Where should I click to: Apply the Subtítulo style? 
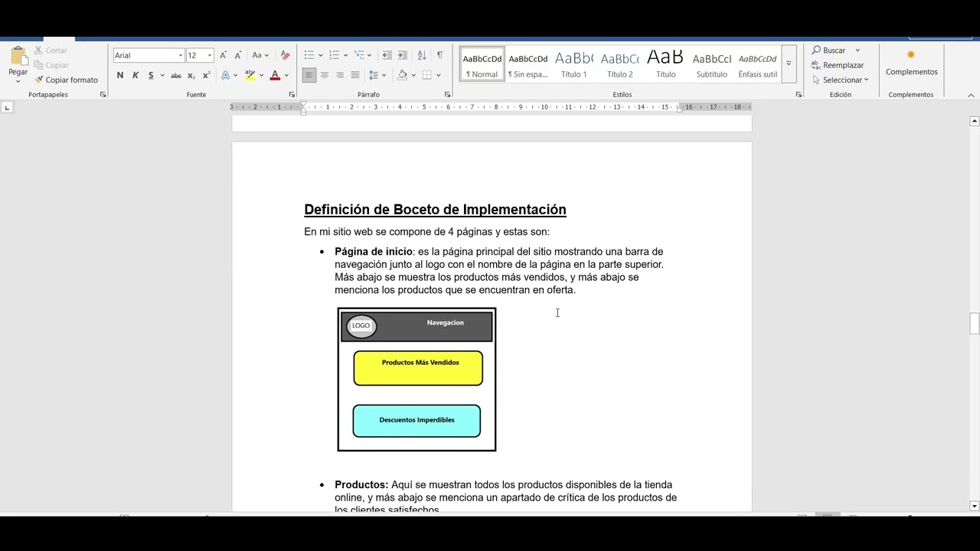pos(711,64)
